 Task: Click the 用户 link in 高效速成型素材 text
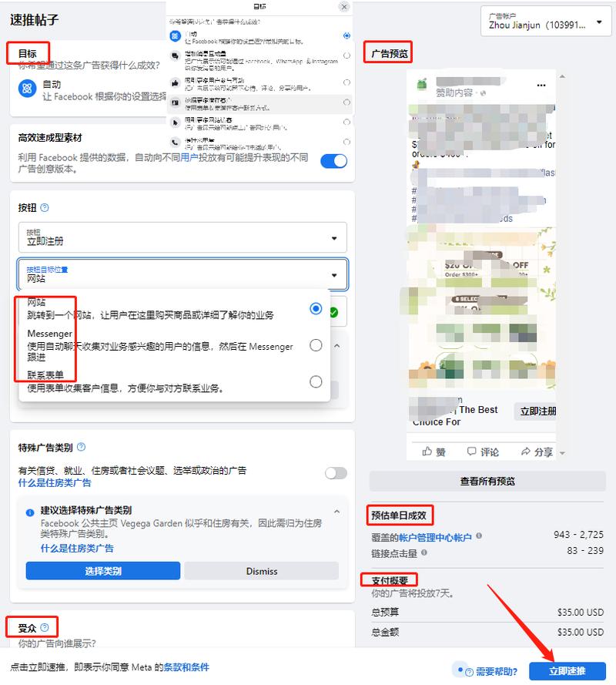point(189,157)
